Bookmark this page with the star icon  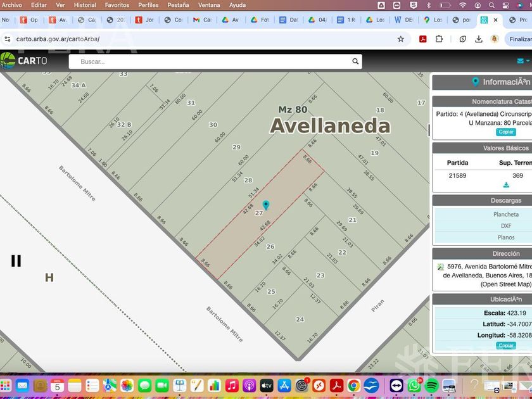tap(401, 39)
